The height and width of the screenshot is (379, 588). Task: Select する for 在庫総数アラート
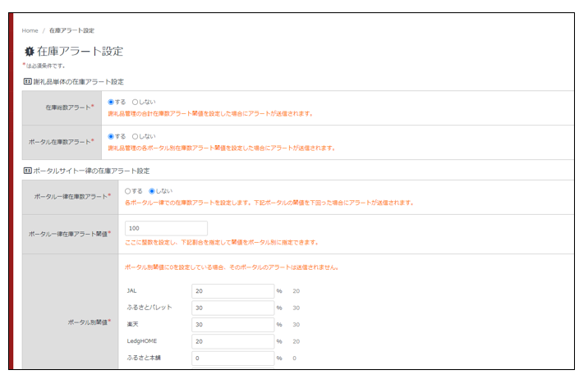coord(112,103)
